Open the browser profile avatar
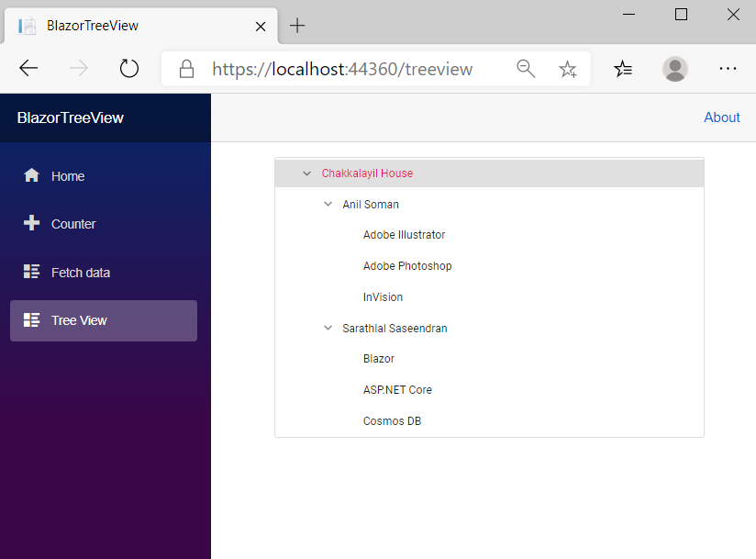The width and height of the screenshot is (756, 559). 675,68
